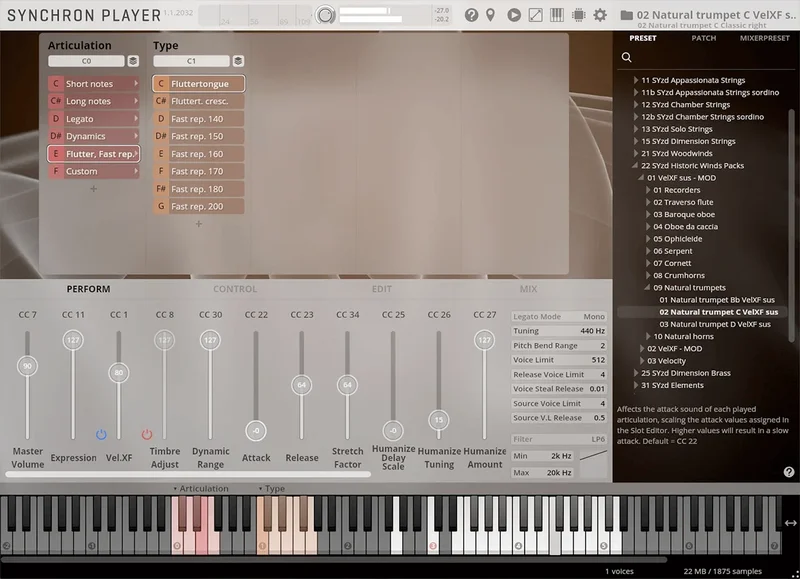Click the play button icon in toolbar
This screenshot has width=800, height=579.
pyautogui.click(x=514, y=15)
